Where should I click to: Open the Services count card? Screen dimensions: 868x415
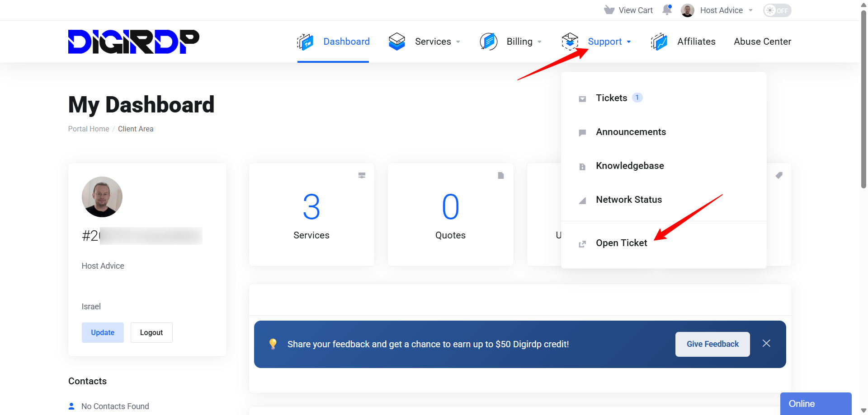click(311, 214)
